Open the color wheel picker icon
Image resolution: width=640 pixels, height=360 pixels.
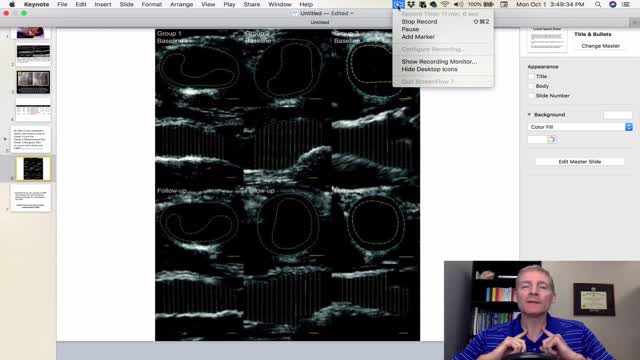(x=551, y=139)
